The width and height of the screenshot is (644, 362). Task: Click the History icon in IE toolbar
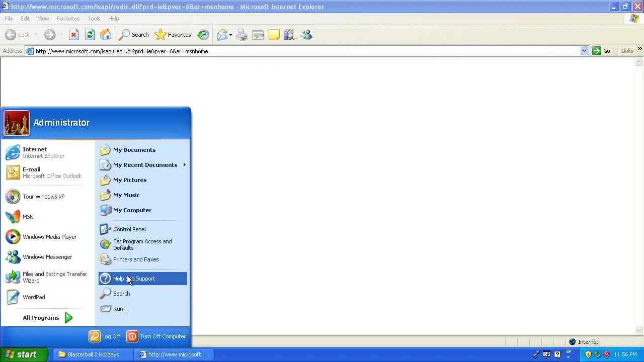coord(203,35)
